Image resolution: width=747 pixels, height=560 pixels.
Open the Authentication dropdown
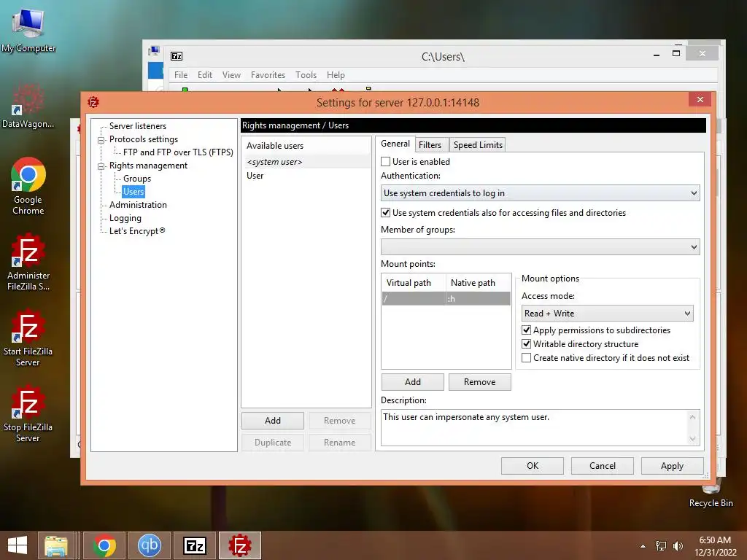tap(541, 192)
